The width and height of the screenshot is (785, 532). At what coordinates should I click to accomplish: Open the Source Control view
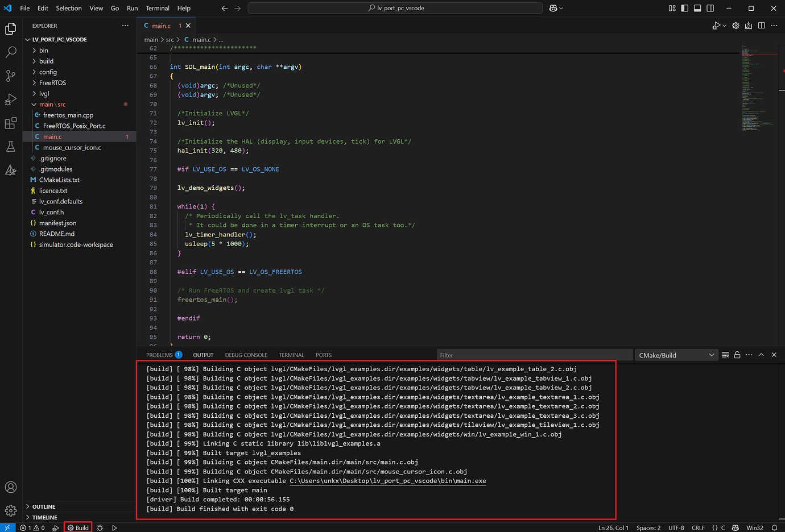10,75
